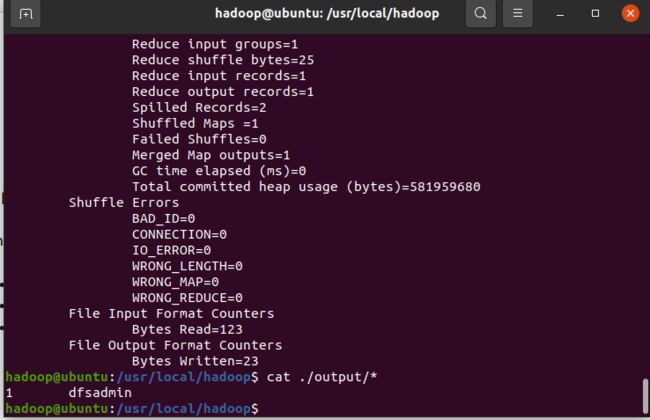Click the GC time elapsed line
This screenshot has width=650, height=420.
click(x=219, y=171)
